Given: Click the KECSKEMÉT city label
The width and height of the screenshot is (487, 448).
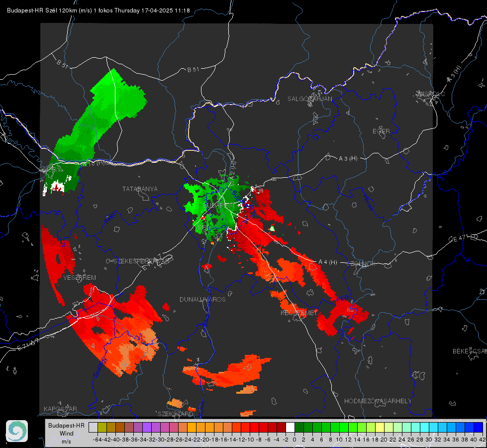Looking at the screenshot, I should point(299,313).
